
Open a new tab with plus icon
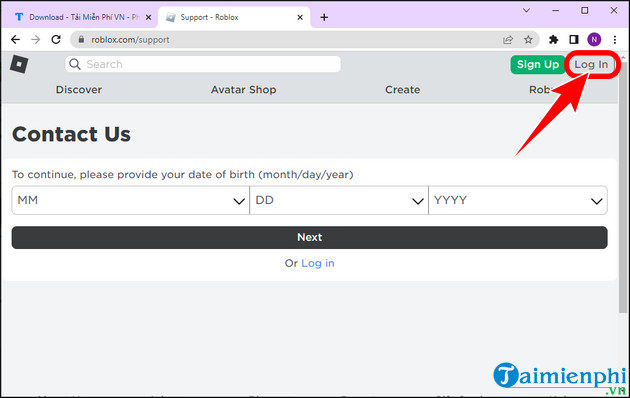324,17
